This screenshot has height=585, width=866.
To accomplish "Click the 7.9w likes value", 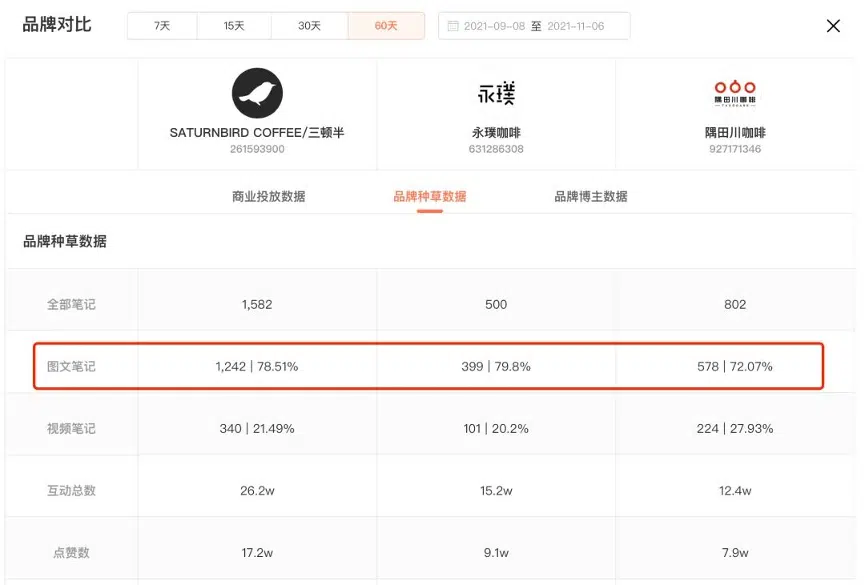I will tap(735, 552).
